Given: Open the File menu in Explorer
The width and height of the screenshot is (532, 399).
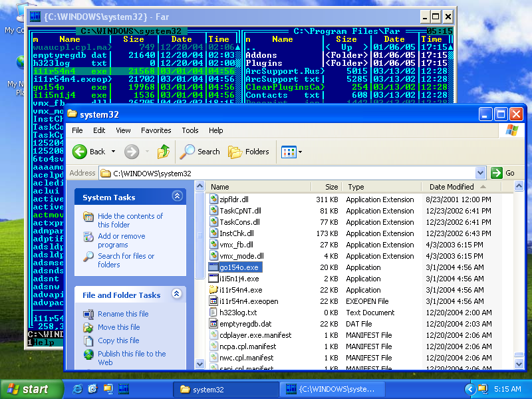Looking at the screenshot, I should click(77, 130).
